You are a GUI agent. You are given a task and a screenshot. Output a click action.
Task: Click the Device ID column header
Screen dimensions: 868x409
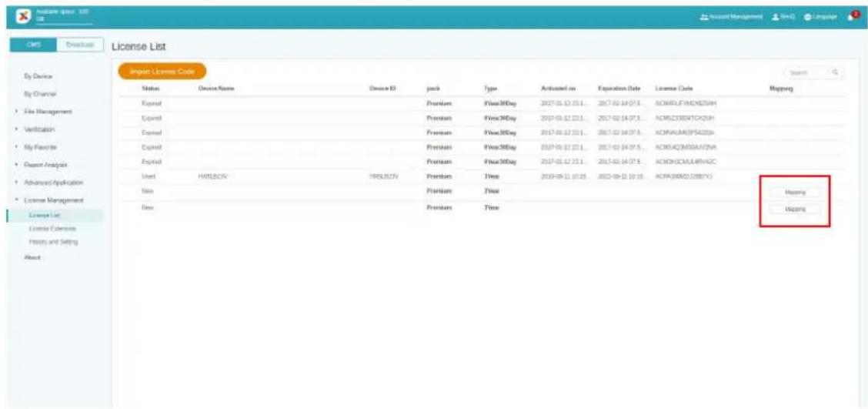click(x=380, y=89)
